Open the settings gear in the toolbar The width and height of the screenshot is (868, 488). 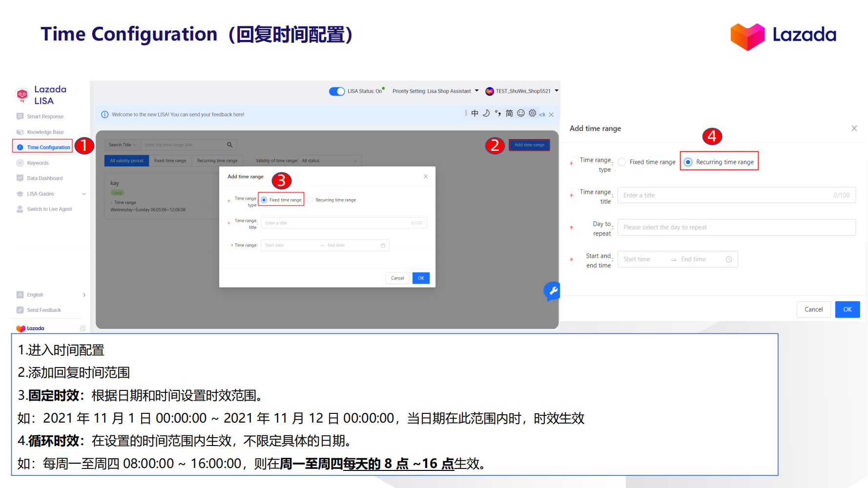[x=532, y=113]
